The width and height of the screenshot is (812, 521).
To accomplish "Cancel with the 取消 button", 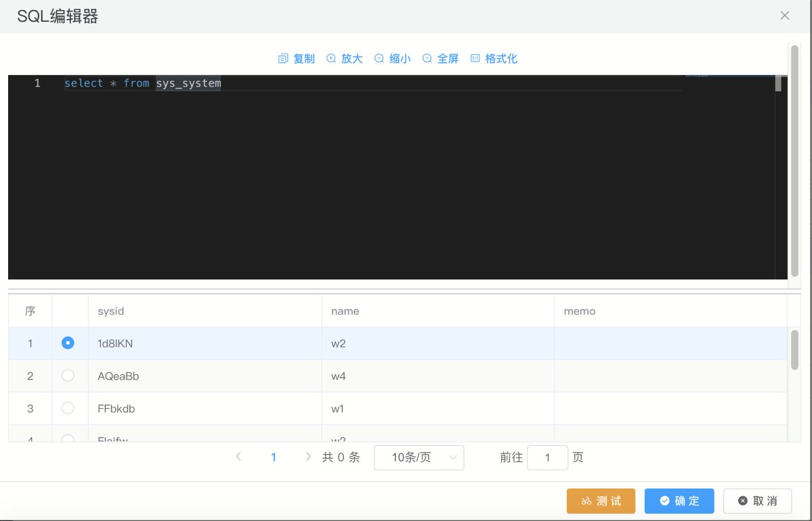I will [757, 501].
